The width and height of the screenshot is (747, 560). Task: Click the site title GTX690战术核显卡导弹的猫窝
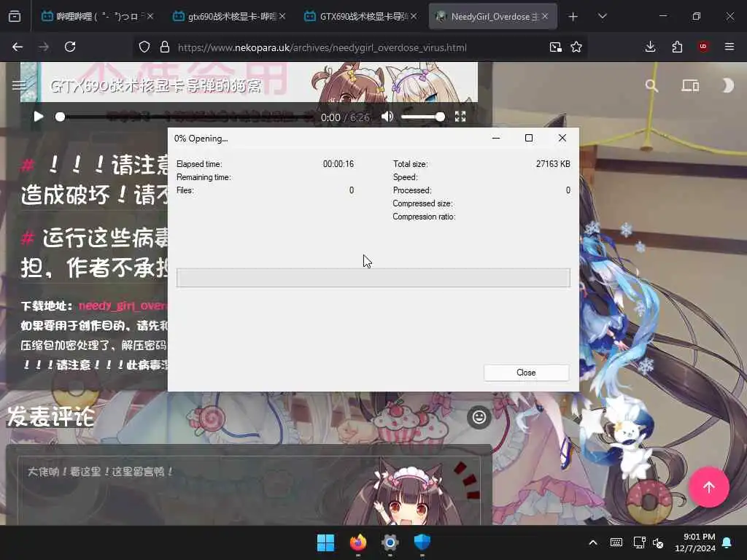[156, 86]
